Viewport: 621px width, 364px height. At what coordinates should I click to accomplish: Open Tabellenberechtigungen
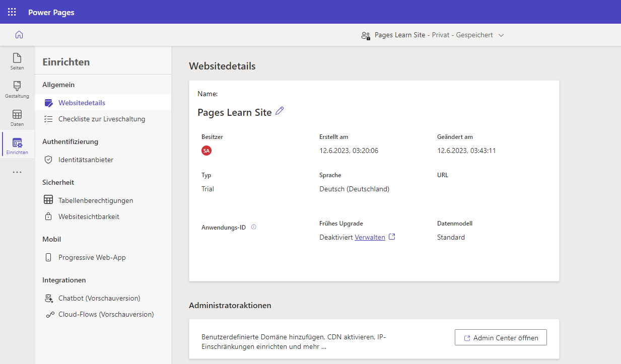point(103,200)
